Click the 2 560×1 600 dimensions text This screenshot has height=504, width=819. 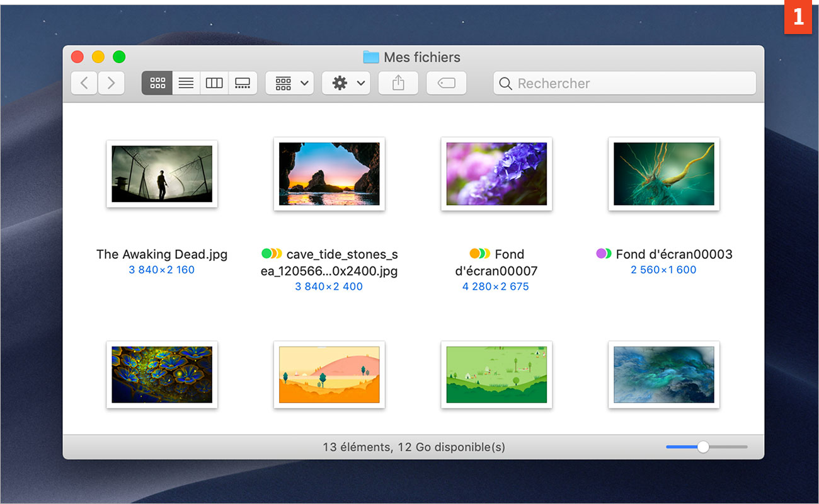click(664, 270)
